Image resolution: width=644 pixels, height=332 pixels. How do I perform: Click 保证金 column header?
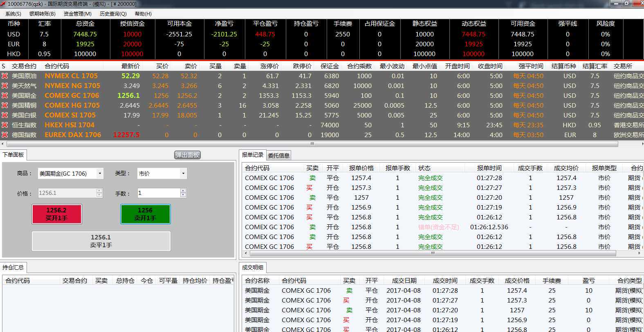coord(330,66)
